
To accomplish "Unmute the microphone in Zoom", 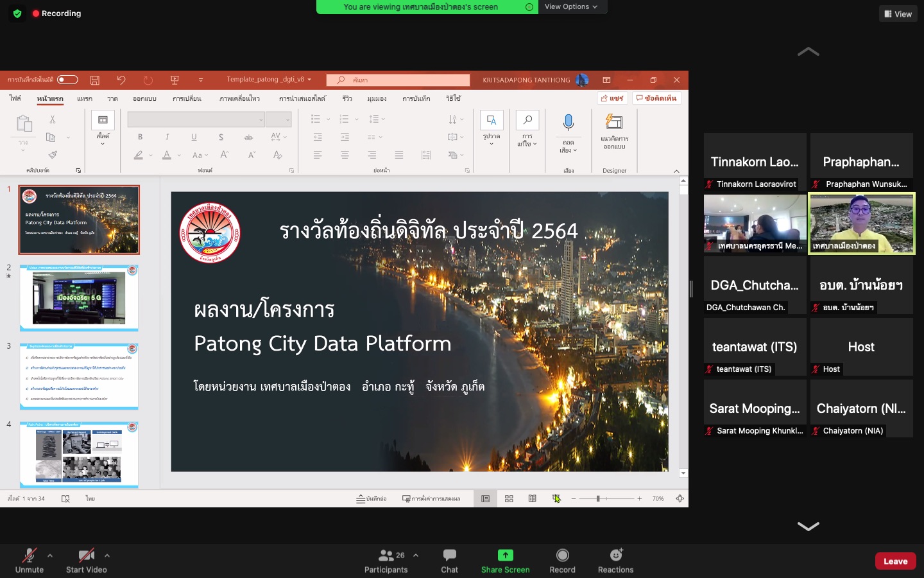I will (29, 559).
